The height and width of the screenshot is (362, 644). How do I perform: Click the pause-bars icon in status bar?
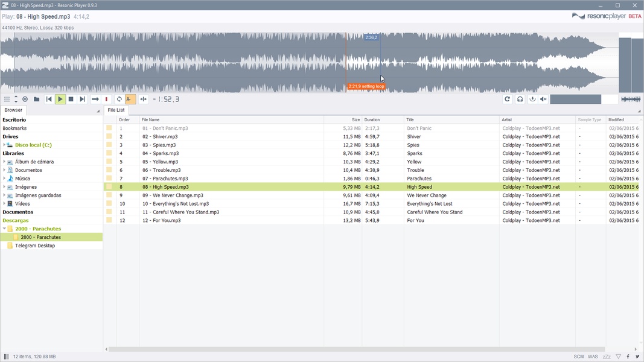click(x=6, y=357)
